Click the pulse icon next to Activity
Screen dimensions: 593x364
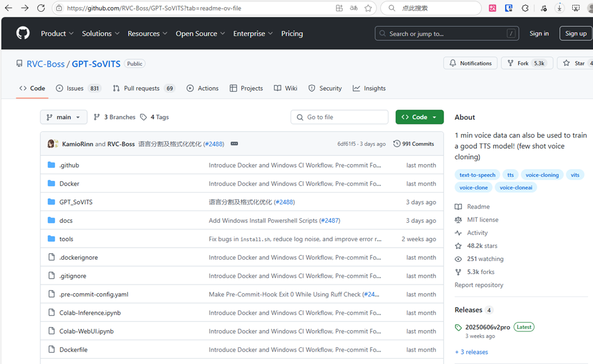pyautogui.click(x=458, y=233)
